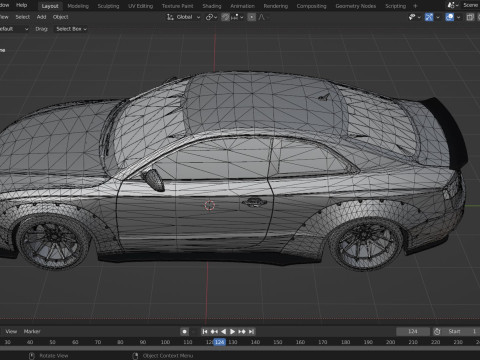The width and height of the screenshot is (480, 360).
Task: Open the Rendering workspace tab
Action: [276, 6]
